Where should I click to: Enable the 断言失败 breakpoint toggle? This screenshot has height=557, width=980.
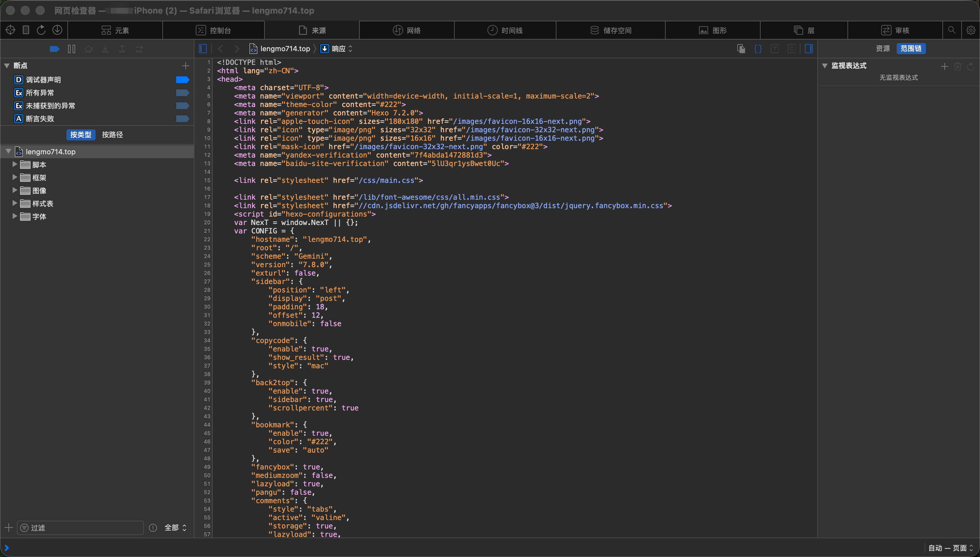coord(182,119)
